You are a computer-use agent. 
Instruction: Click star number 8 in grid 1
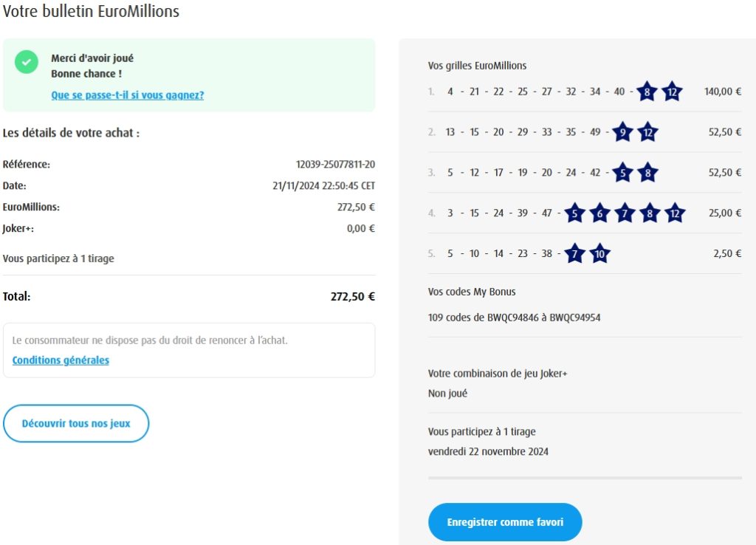(x=647, y=92)
